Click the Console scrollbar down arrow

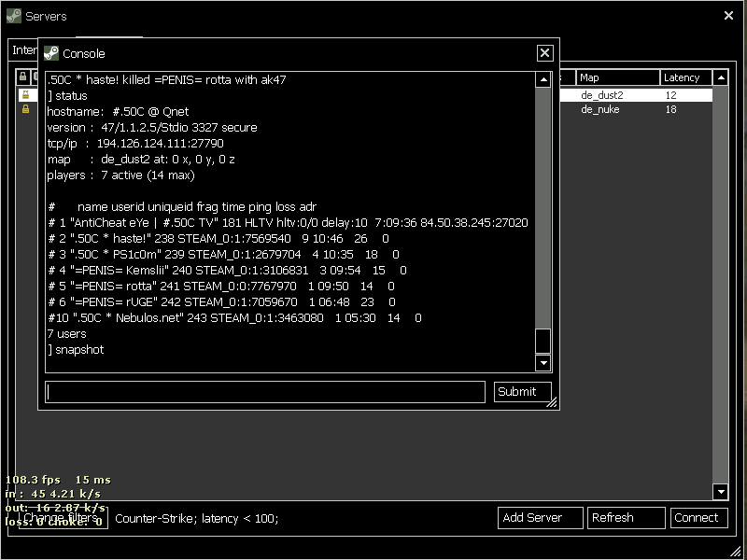543,363
